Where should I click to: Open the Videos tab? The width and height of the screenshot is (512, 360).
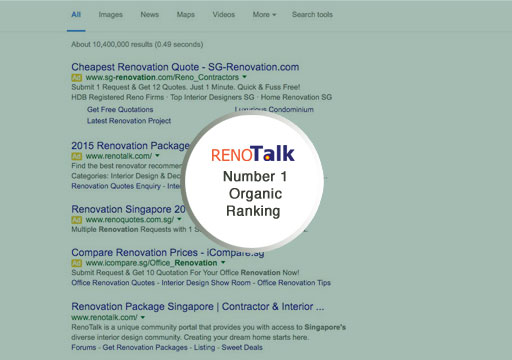click(x=224, y=15)
